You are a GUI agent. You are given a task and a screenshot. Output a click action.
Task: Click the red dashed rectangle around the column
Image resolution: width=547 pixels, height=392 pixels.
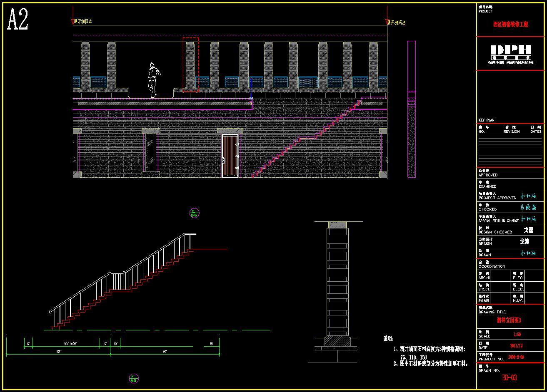(x=191, y=65)
